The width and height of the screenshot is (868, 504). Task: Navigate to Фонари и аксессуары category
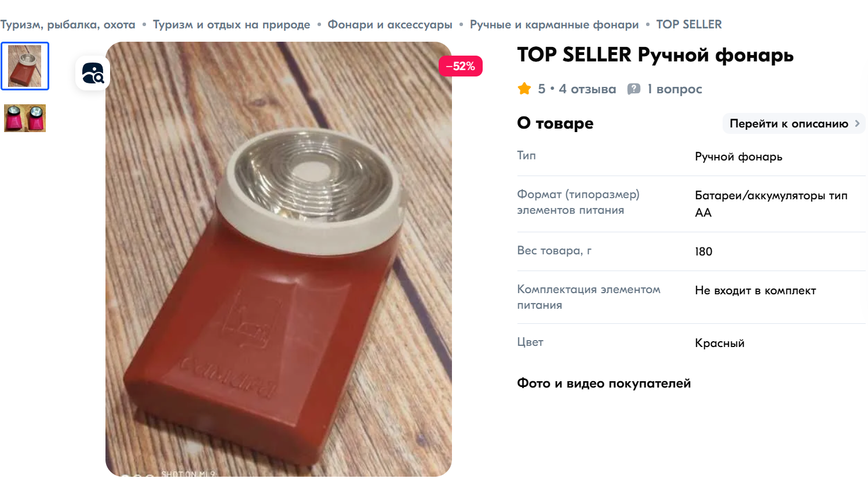click(390, 24)
